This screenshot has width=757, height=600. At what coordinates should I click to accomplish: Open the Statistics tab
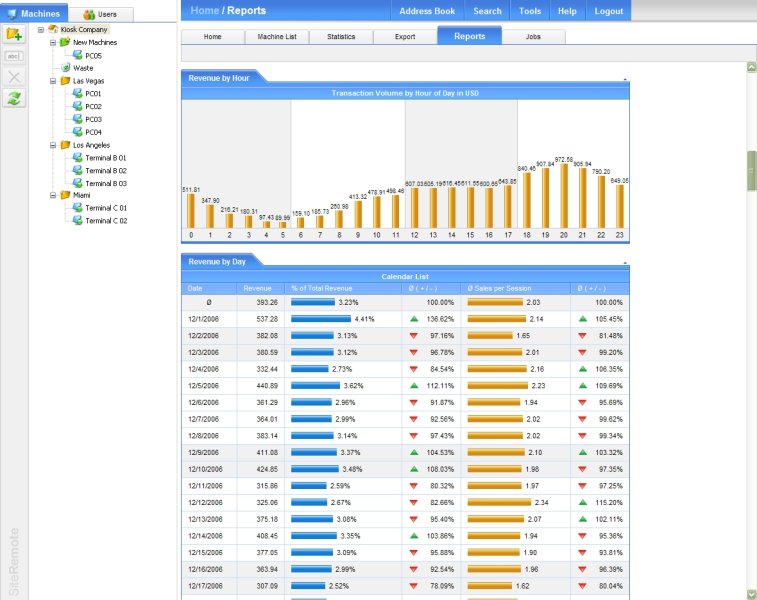(x=340, y=36)
